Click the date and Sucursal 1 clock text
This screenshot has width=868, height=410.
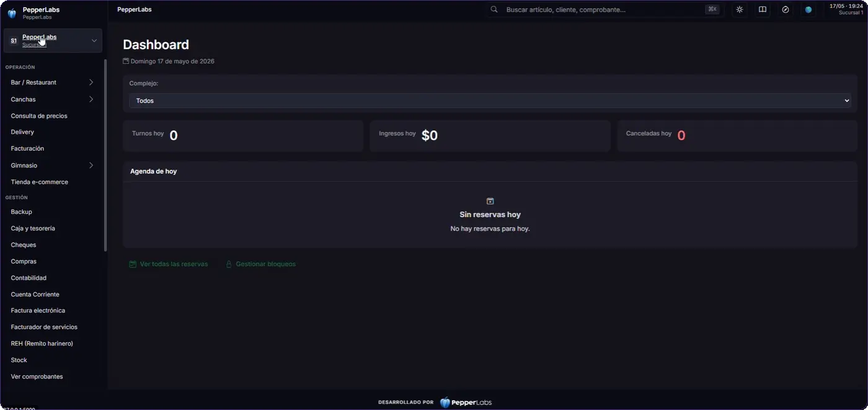(846, 9)
